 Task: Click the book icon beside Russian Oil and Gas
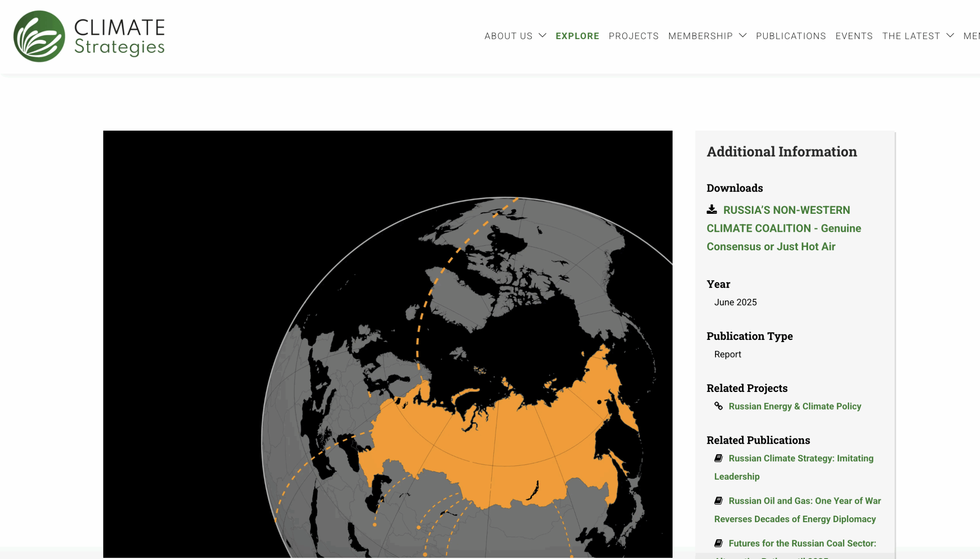(719, 501)
